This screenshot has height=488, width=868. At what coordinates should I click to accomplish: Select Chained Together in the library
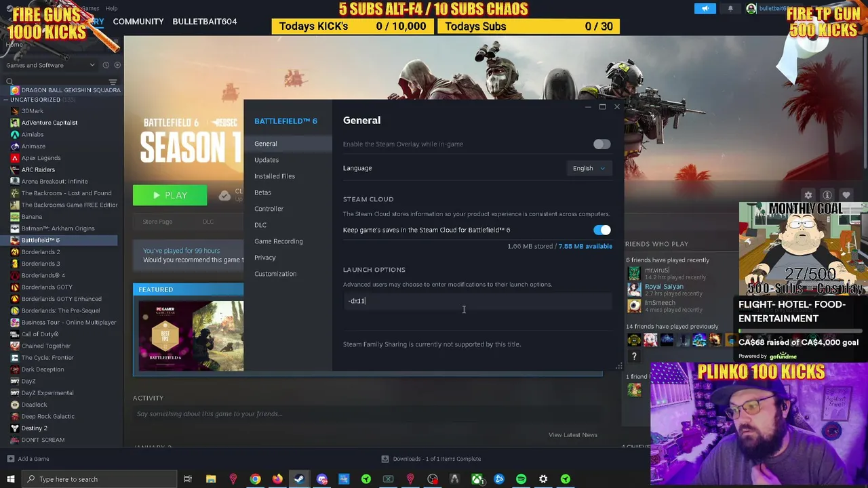click(x=45, y=346)
